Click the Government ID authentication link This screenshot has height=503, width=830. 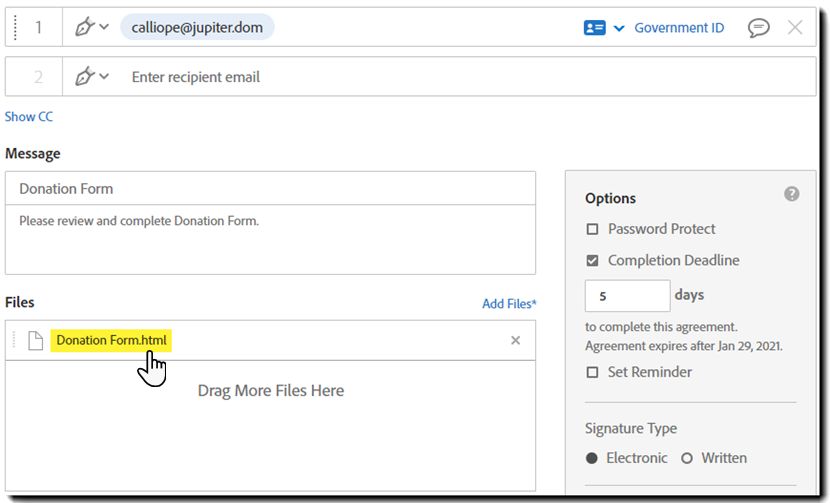[x=679, y=28]
